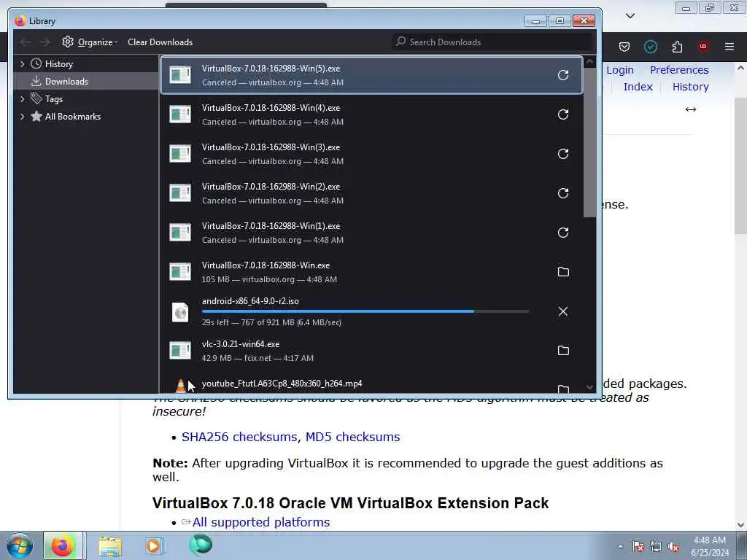Open the media player taskbar icon
This screenshot has width=747, height=560.
point(154,545)
